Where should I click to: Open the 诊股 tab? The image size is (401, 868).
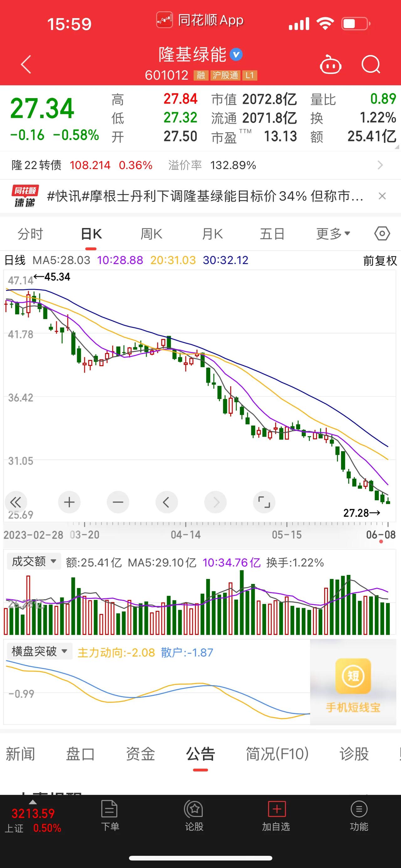click(x=354, y=754)
